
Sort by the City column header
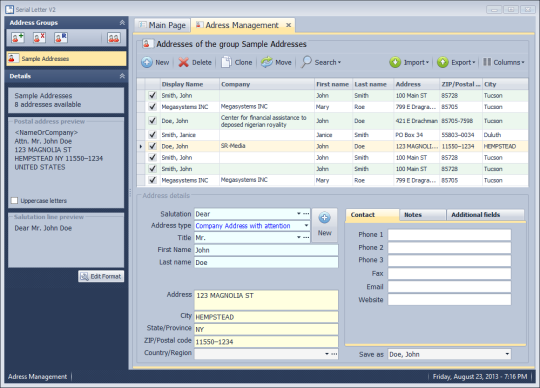click(505, 84)
